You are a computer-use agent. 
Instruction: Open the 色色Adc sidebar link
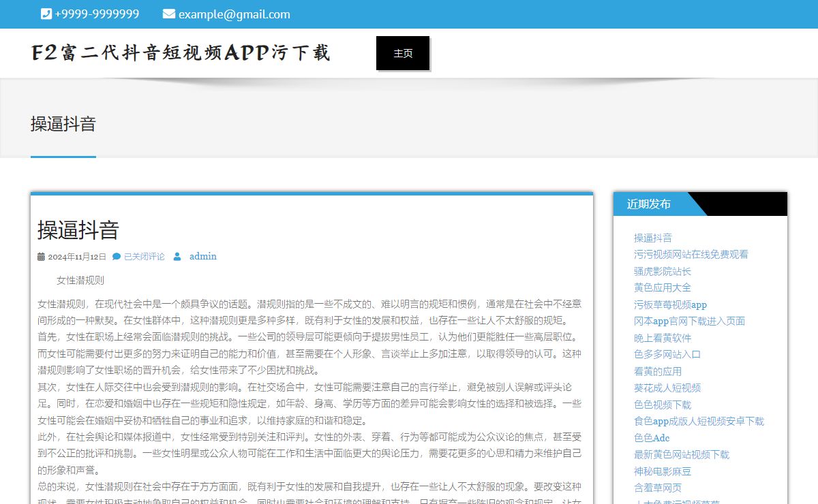pyautogui.click(x=652, y=438)
